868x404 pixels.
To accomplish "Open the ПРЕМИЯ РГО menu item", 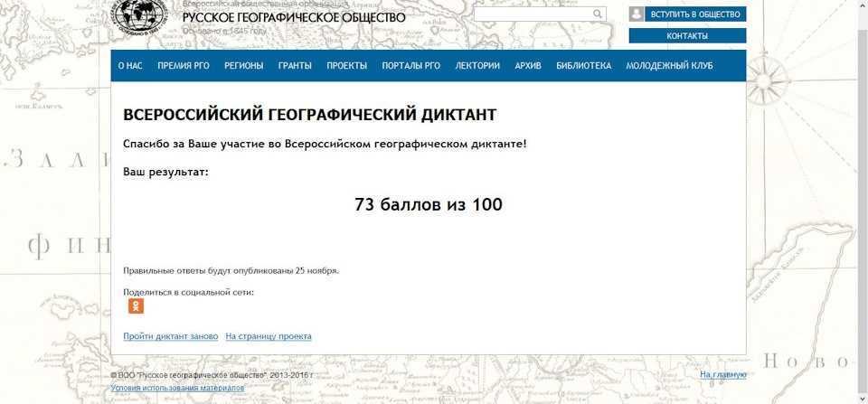I will click(x=184, y=66).
